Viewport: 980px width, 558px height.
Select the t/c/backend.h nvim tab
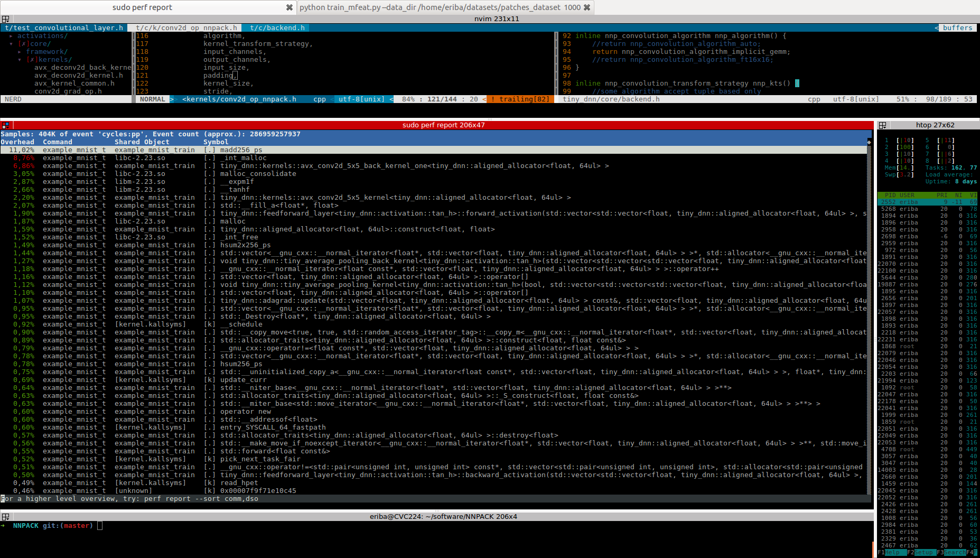pyautogui.click(x=277, y=28)
